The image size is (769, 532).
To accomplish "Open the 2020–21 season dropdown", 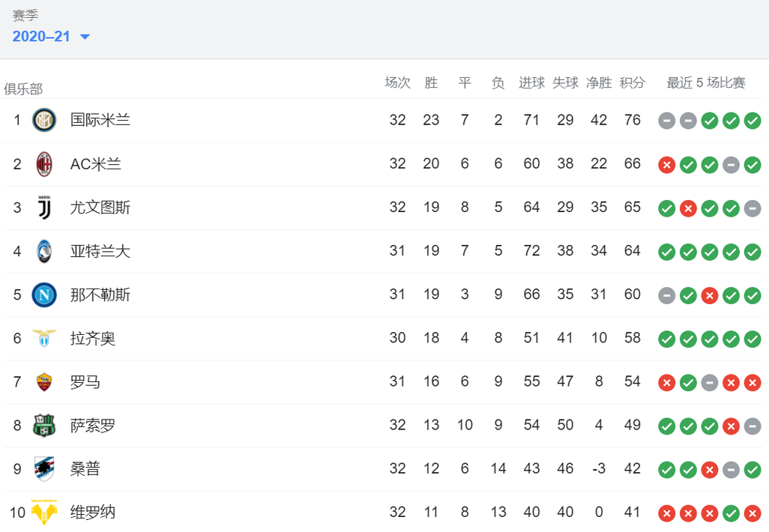I will point(51,37).
